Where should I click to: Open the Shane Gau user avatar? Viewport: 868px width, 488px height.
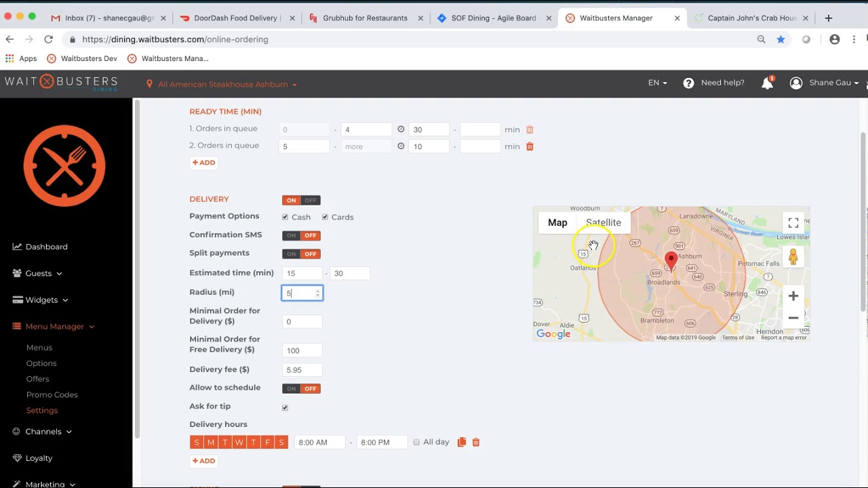tap(796, 83)
